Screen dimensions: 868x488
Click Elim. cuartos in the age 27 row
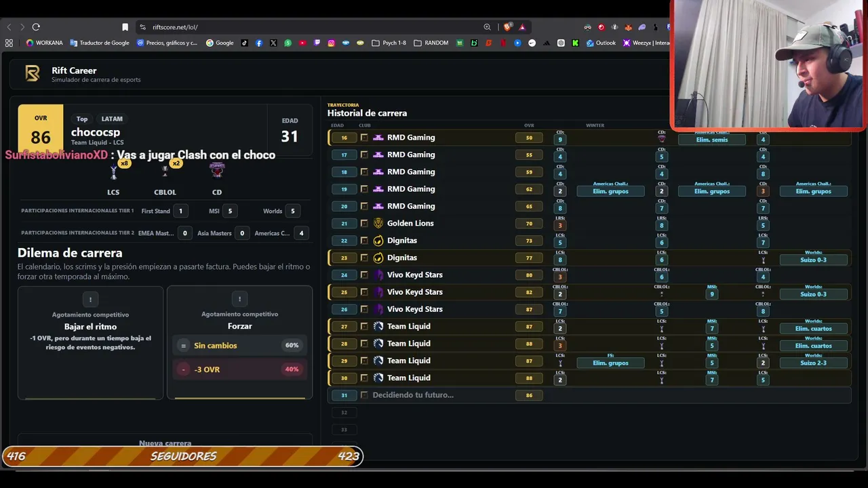click(x=813, y=329)
